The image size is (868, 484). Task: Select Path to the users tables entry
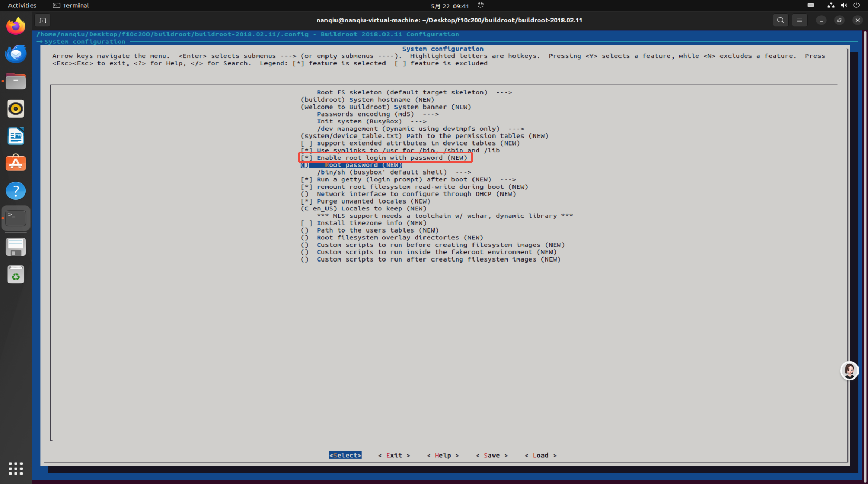[370, 230]
